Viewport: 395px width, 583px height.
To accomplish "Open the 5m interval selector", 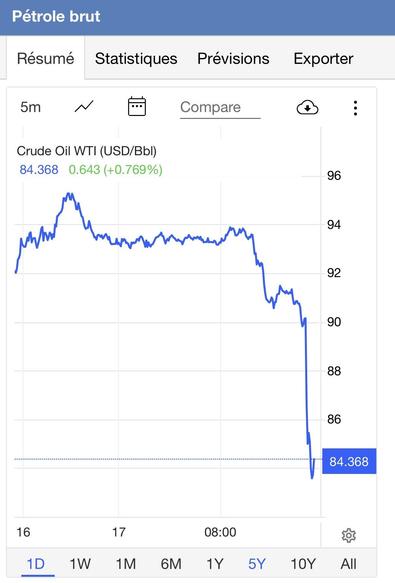I will (30, 107).
